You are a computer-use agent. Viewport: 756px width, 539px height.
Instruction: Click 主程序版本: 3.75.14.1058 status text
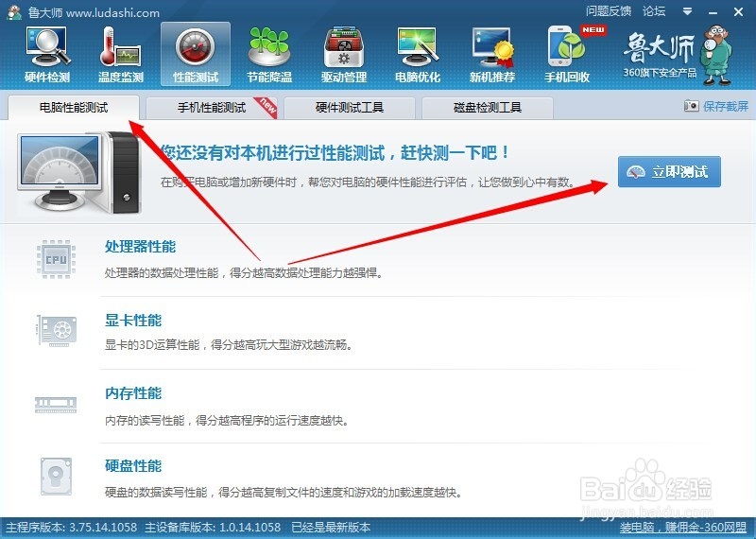pos(71,527)
